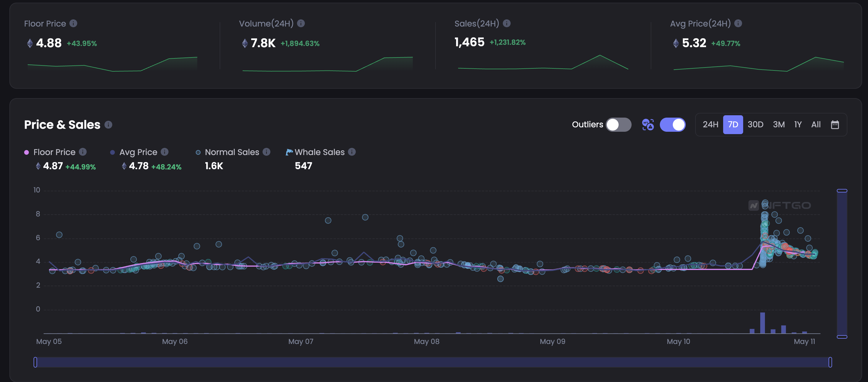The width and height of the screenshot is (868, 382).
Task: Click top handle of vertical price slider
Action: point(842,191)
